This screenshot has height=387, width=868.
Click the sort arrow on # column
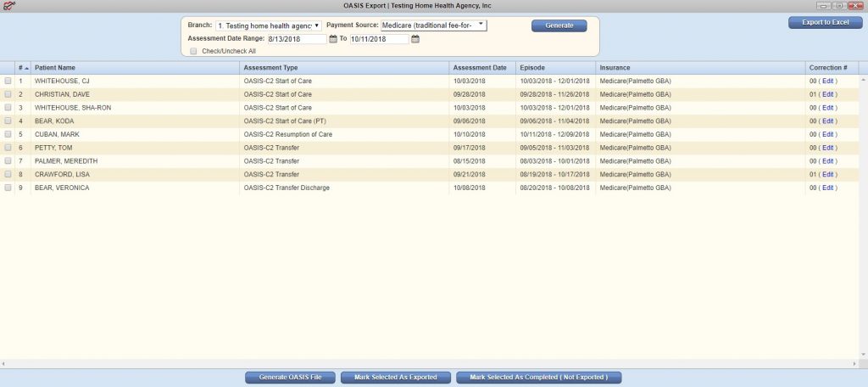coord(26,67)
